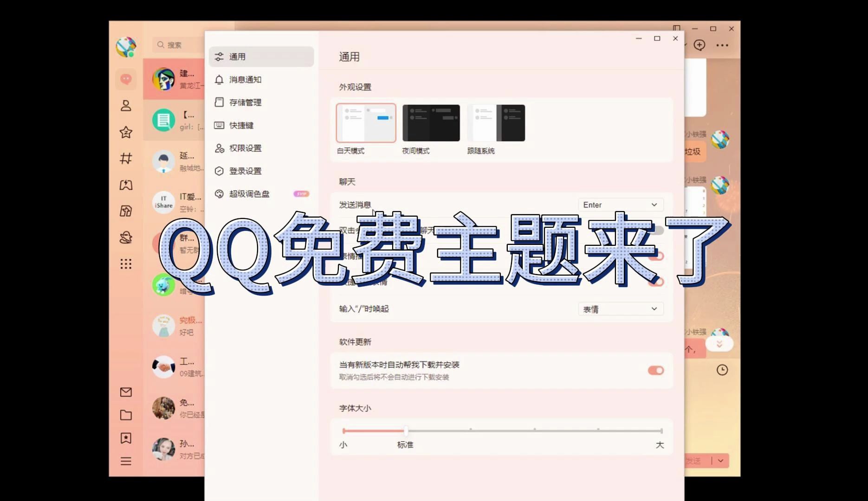Viewport: 868px width, 501px height.
Task: Set font size slider to 大 end
Action: (x=661, y=430)
